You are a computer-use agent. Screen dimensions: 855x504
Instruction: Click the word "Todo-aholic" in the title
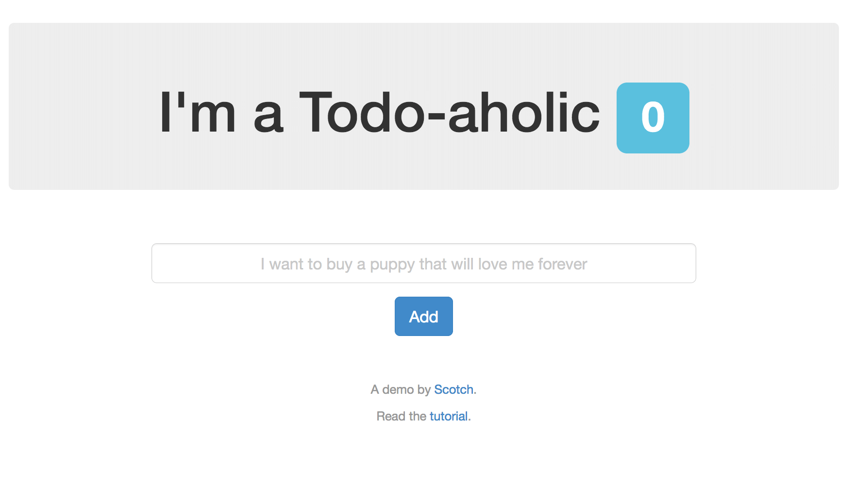click(449, 113)
